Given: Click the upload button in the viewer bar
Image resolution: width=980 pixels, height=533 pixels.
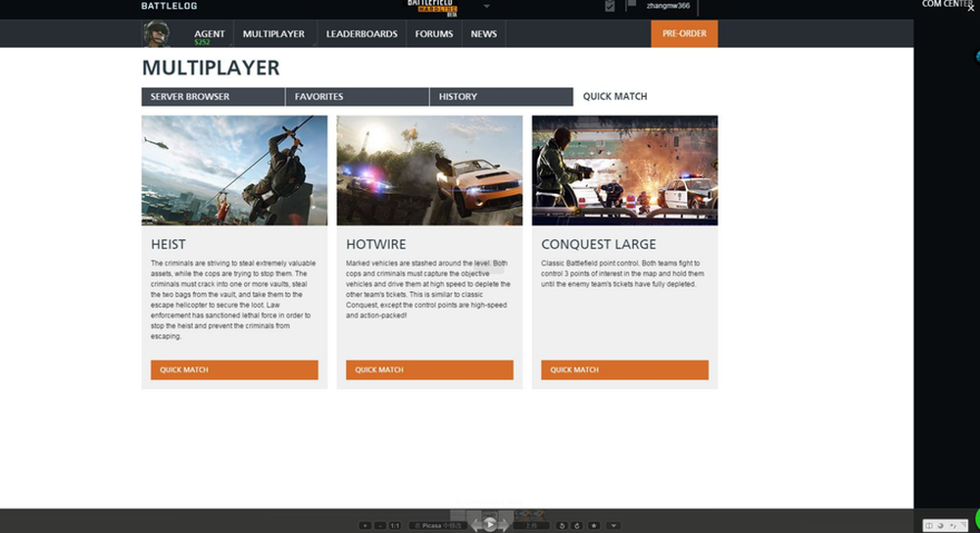Looking at the screenshot, I should coord(531,525).
